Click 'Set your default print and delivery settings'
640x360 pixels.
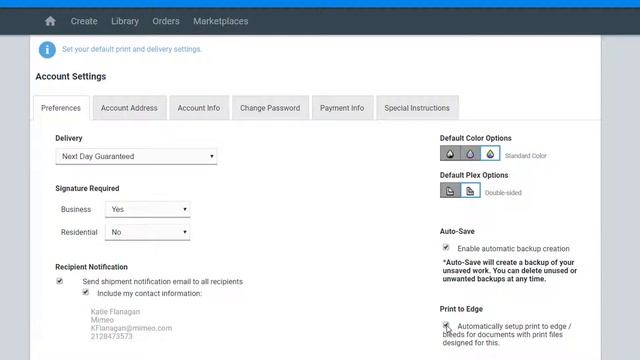132,49
